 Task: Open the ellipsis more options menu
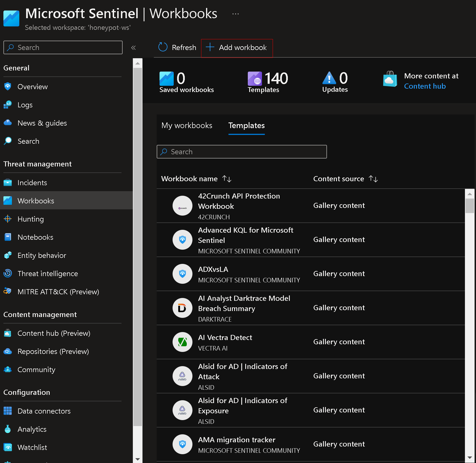236,14
